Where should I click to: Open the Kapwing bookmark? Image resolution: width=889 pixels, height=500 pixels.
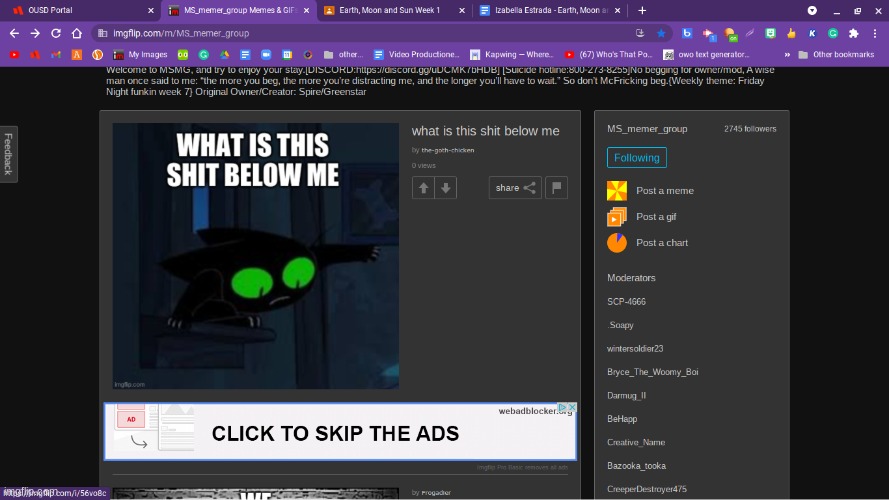511,54
